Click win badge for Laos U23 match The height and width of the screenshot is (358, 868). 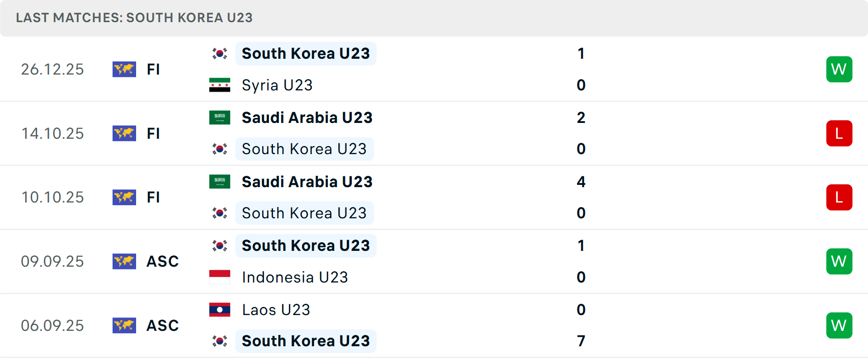[x=839, y=325]
